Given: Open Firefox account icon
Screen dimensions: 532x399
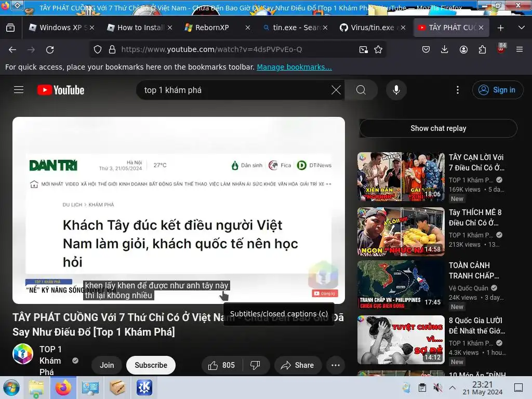Looking at the screenshot, I should [463, 49].
